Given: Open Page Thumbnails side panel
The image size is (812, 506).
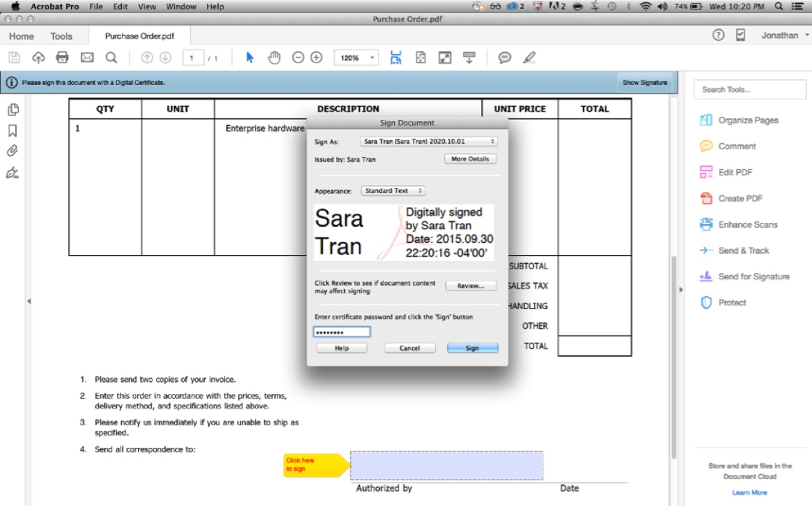Looking at the screenshot, I should pyautogui.click(x=12, y=110).
